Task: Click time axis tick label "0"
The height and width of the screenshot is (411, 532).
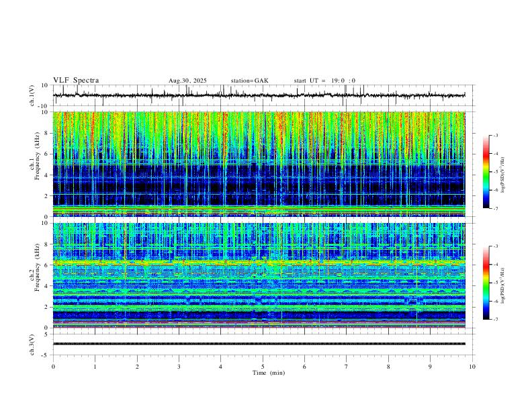Action: click(x=53, y=367)
